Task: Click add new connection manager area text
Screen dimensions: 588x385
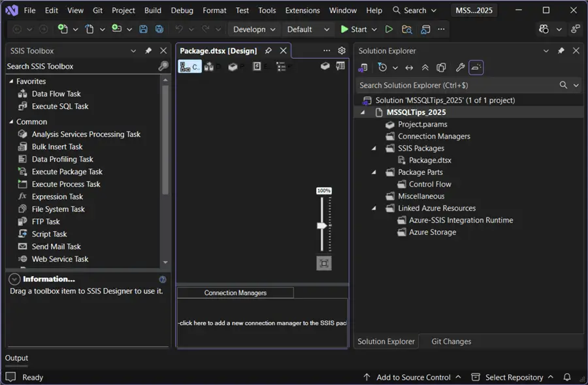Action: (x=262, y=323)
